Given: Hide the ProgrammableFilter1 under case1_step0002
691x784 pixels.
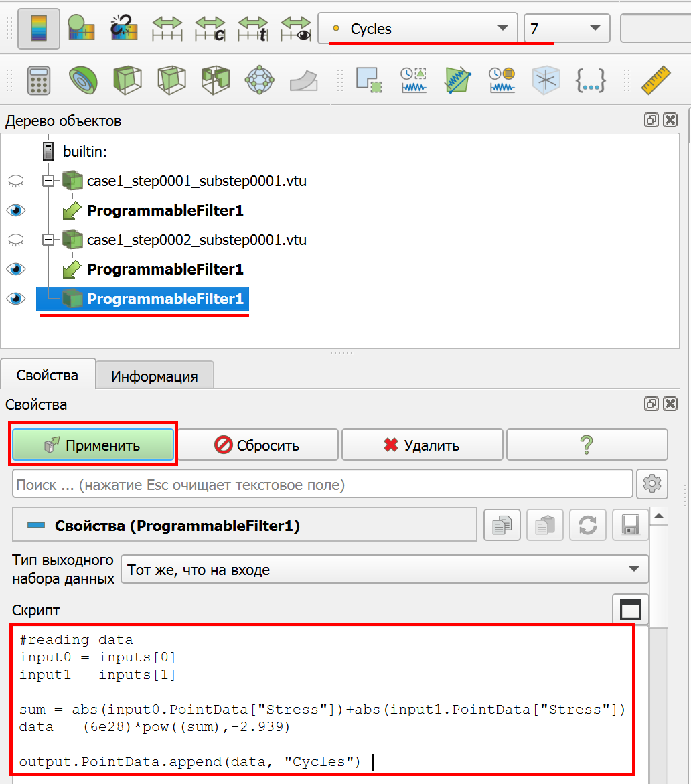Looking at the screenshot, I should click(x=16, y=269).
